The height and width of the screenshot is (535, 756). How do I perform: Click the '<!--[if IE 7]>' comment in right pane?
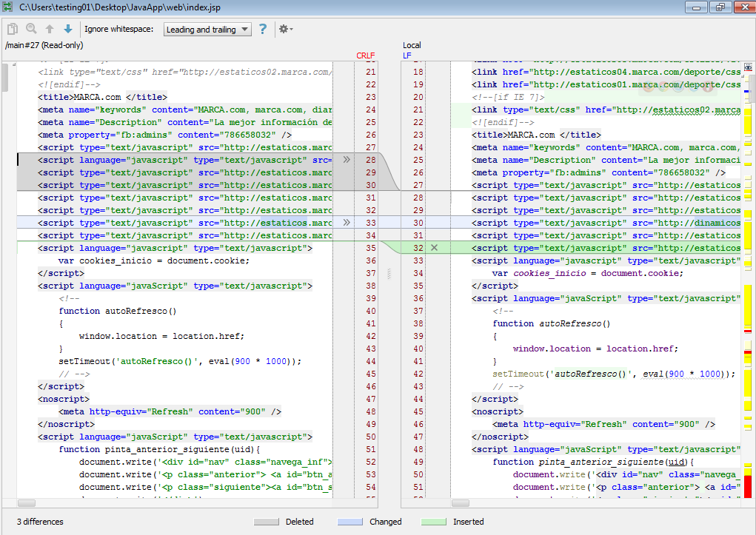508,97
